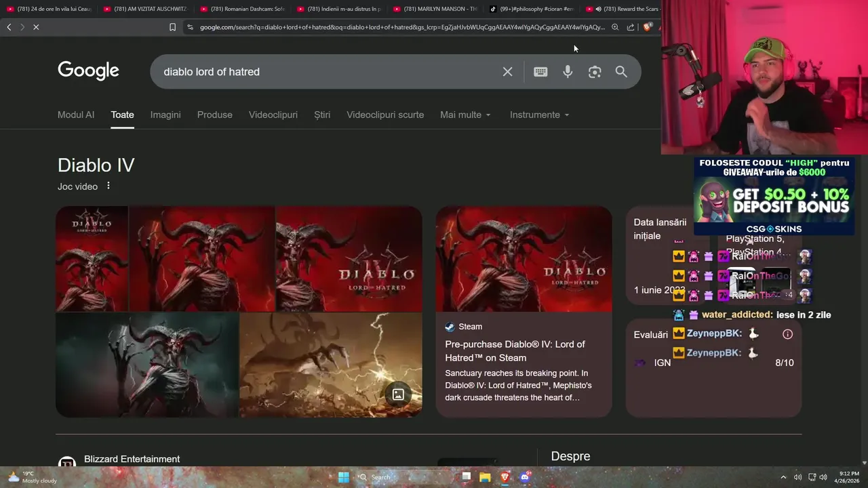The width and height of the screenshot is (868, 488).
Task: Click the browser address bar URL
Action: coord(402,27)
